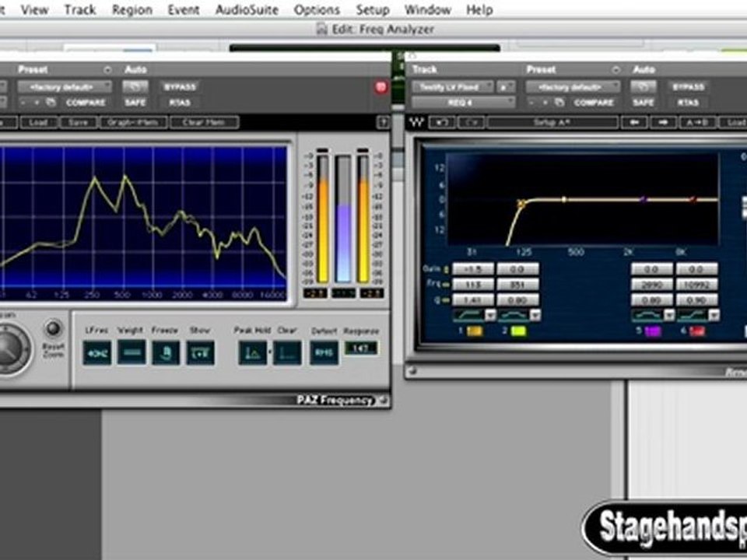Click the redo arrow in REQ 4 toolbar
Screen dimensions: 747x560
pyautogui.click(x=471, y=122)
